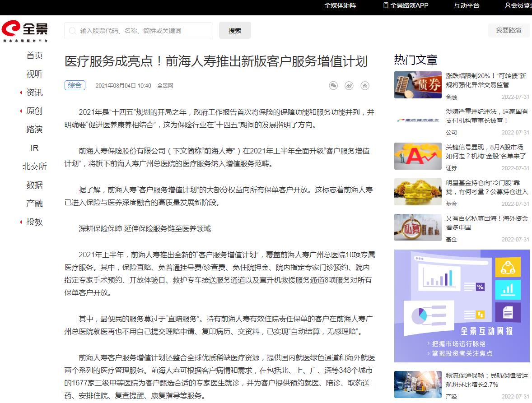
Task: Open 原创 section
Action: pyautogui.click(x=34, y=111)
